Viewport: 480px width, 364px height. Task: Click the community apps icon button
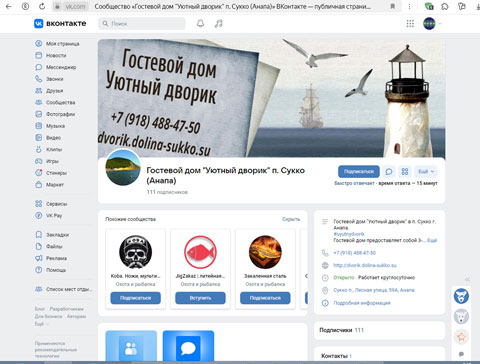(x=405, y=171)
